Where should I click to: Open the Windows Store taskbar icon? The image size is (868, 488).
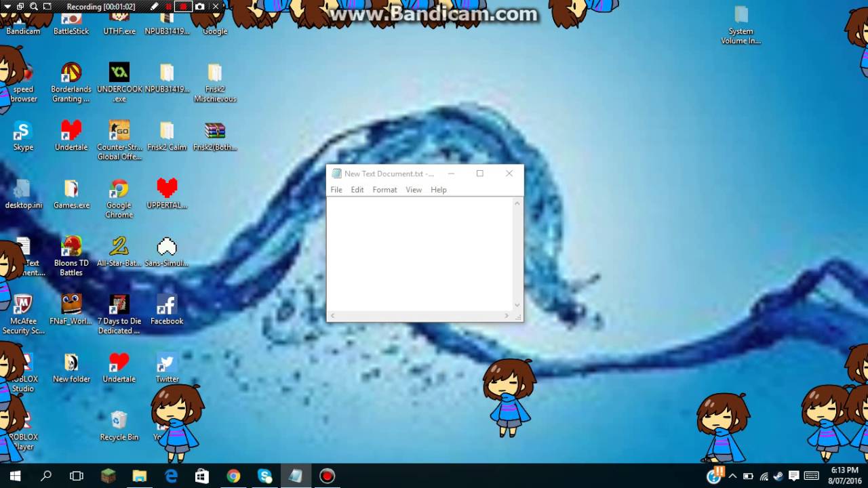click(x=202, y=476)
